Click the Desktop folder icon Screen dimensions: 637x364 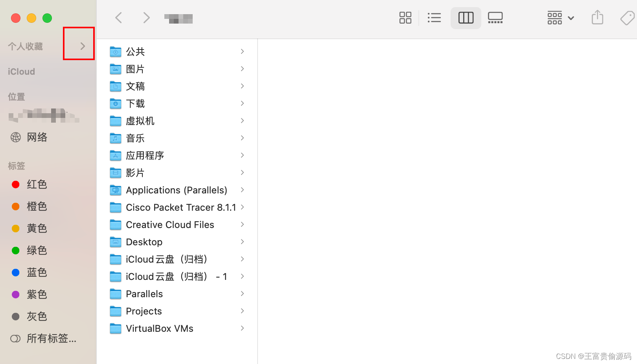click(116, 242)
